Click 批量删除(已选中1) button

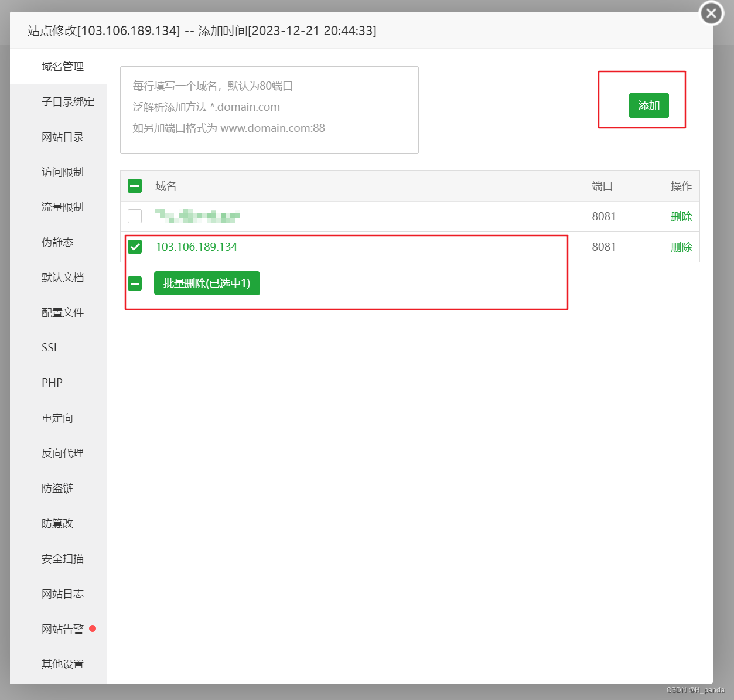207,284
